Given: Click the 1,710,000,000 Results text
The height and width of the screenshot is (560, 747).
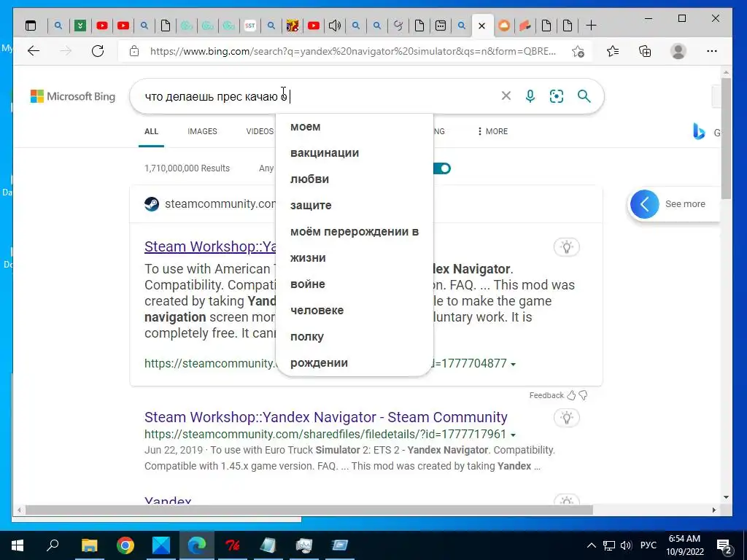Looking at the screenshot, I should (x=187, y=168).
